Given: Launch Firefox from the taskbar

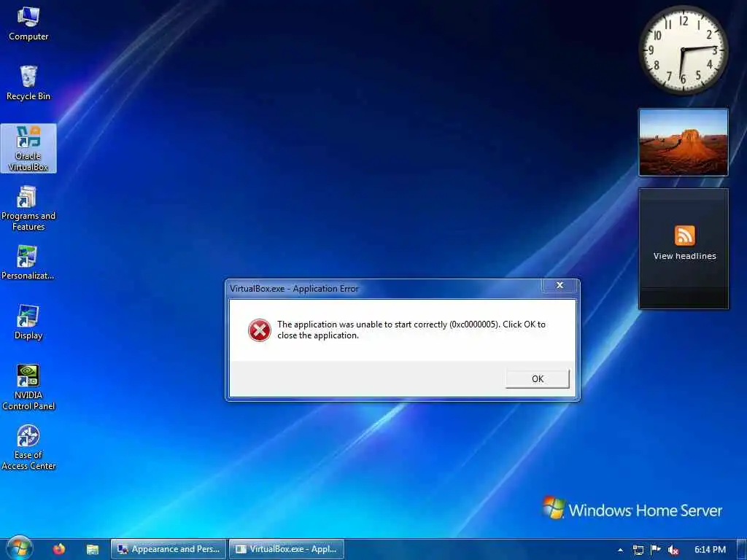Looking at the screenshot, I should point(59,549).
